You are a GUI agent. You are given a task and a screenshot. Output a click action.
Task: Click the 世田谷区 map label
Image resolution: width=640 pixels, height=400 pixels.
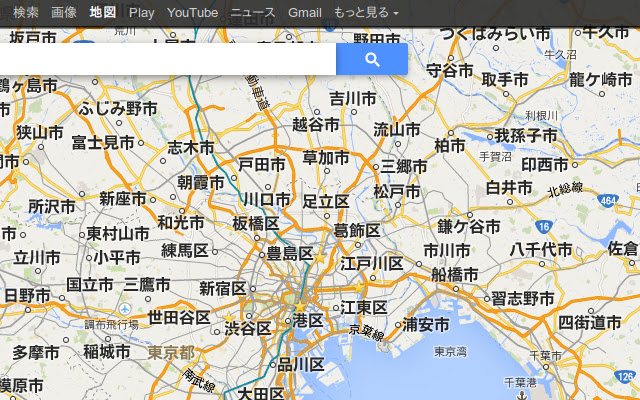coord(179,318)
